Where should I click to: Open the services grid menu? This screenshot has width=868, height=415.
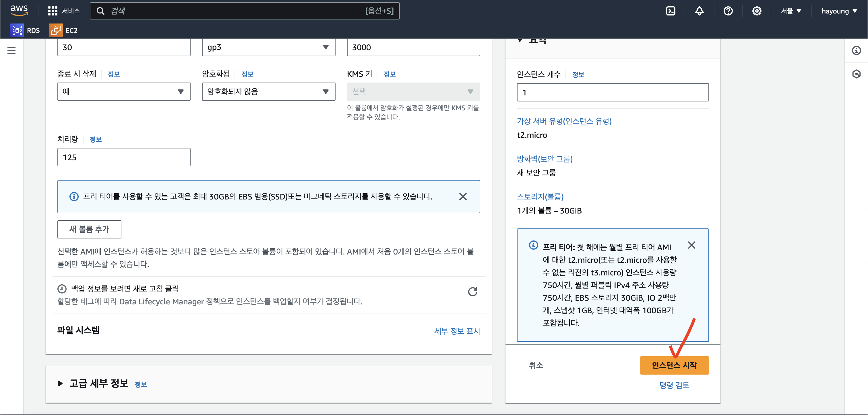pyautogui.click(x=64, y=11)
